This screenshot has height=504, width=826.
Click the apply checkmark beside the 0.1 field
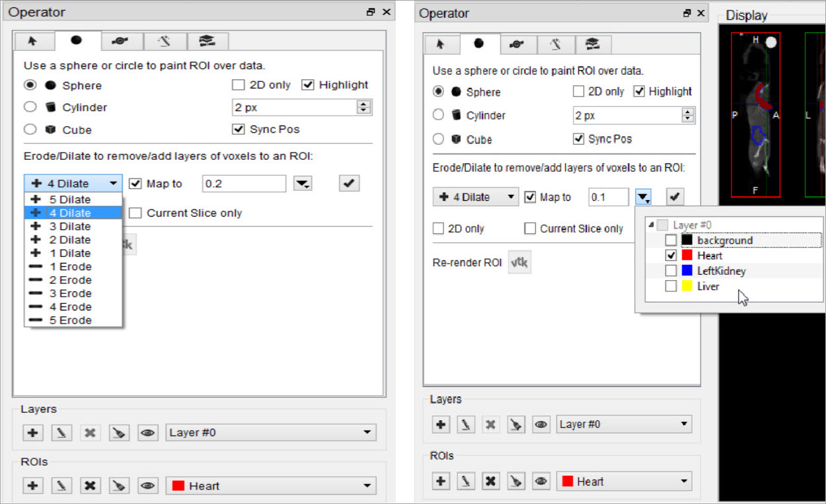click(675, 196)
